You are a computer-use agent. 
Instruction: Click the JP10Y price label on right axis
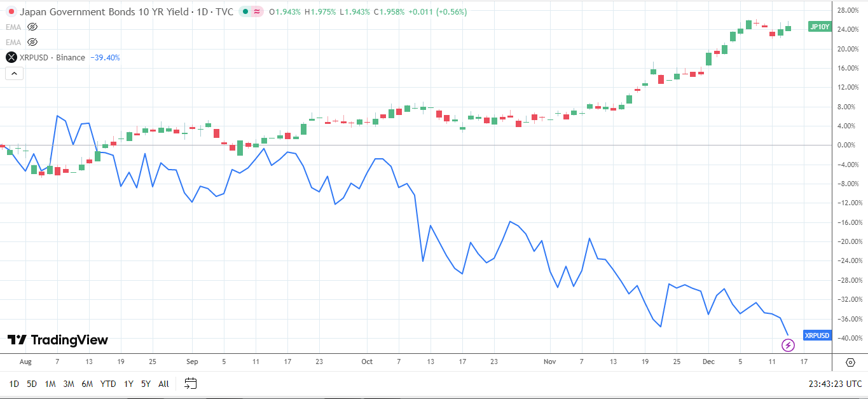click(x=818, y=27)
